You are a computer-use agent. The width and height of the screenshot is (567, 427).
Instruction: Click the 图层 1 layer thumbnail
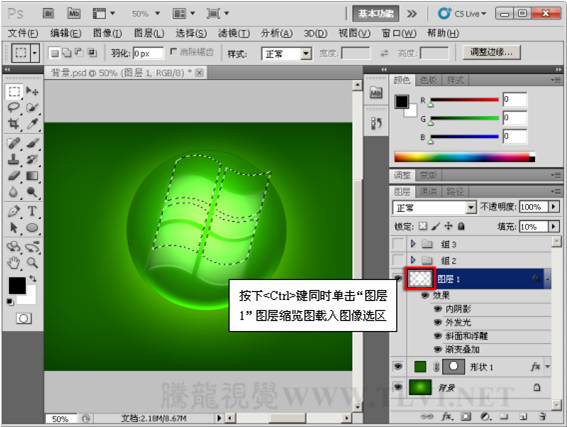[x=420, y=279]
